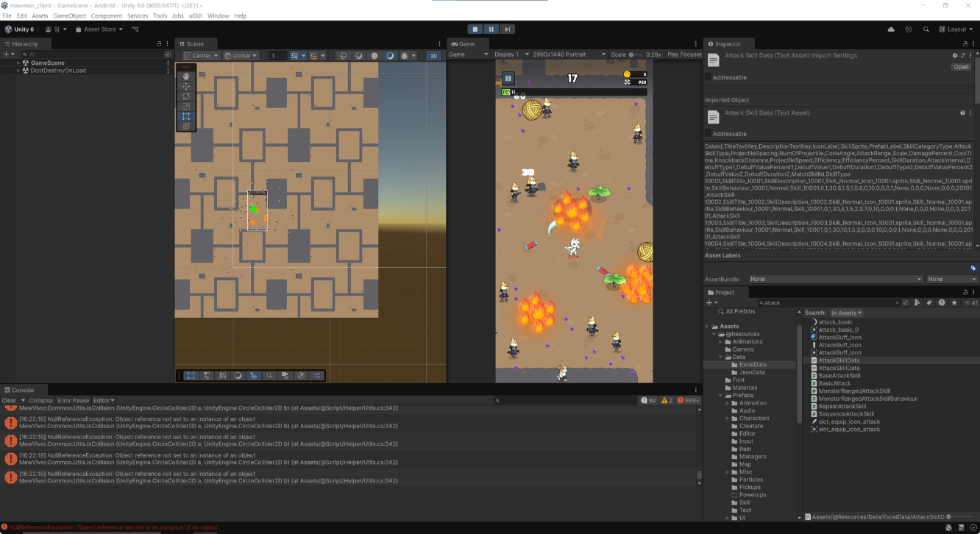The width and height of the screenshot is (980, 534).
Task: Toggle Scene gizmos bug icon
Action: [405, 56]
